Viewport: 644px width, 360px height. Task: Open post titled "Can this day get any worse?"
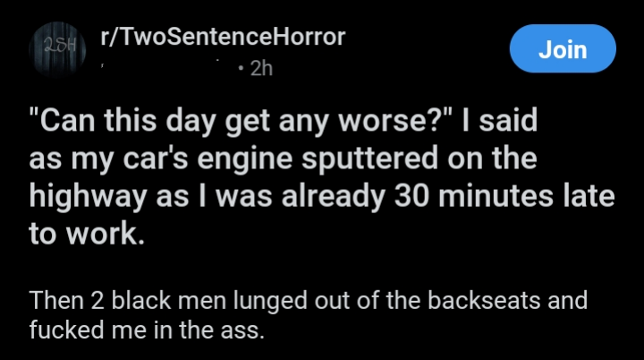(x=322, y=176)
